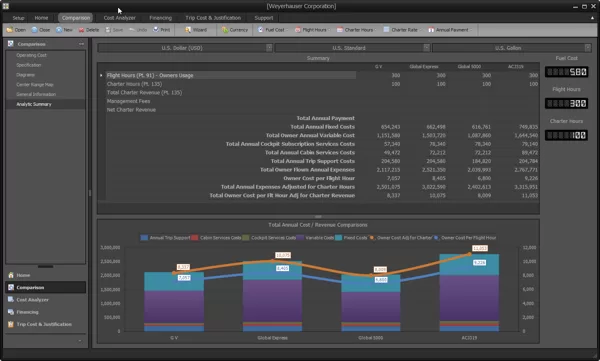
Task: Toggle the Owner Cost Per Flight Hour legend marker
Action: click(436, 238)
